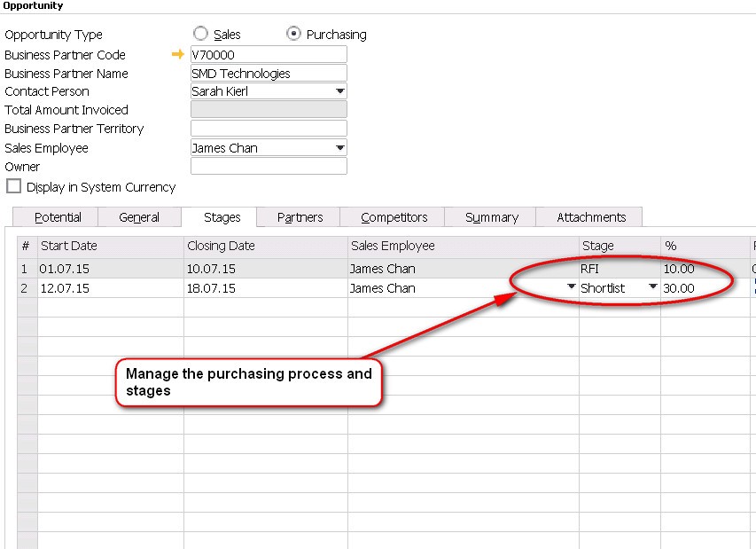The image size is (756, 549).
Task: Switch to the Potential tab
Action: [58, 217]
